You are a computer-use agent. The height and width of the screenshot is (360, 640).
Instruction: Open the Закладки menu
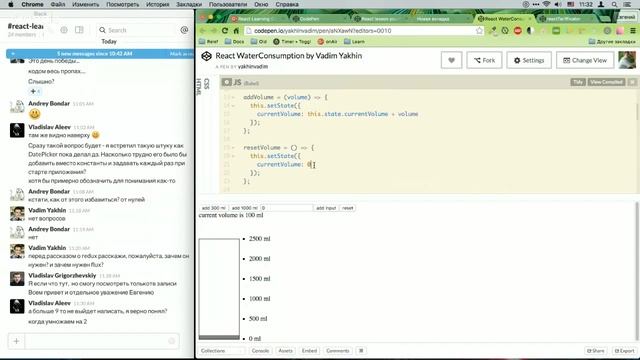189,4
